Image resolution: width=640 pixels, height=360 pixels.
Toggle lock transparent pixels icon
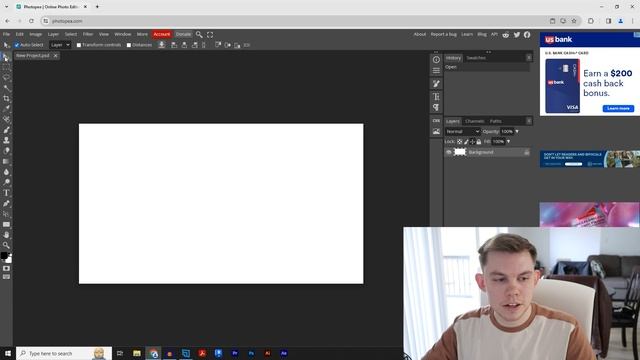(x=459, y=142)
